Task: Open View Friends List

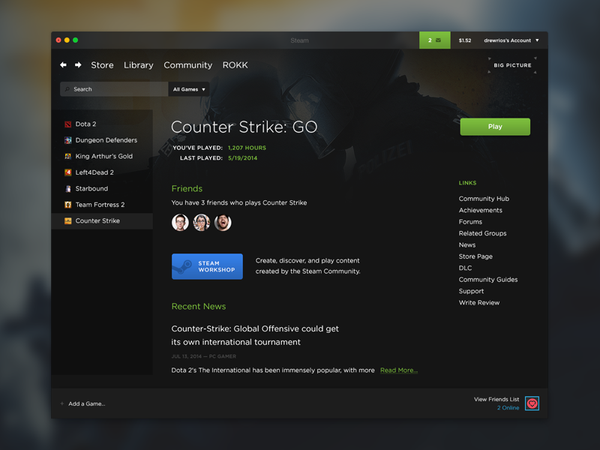Action: [496, 399]
